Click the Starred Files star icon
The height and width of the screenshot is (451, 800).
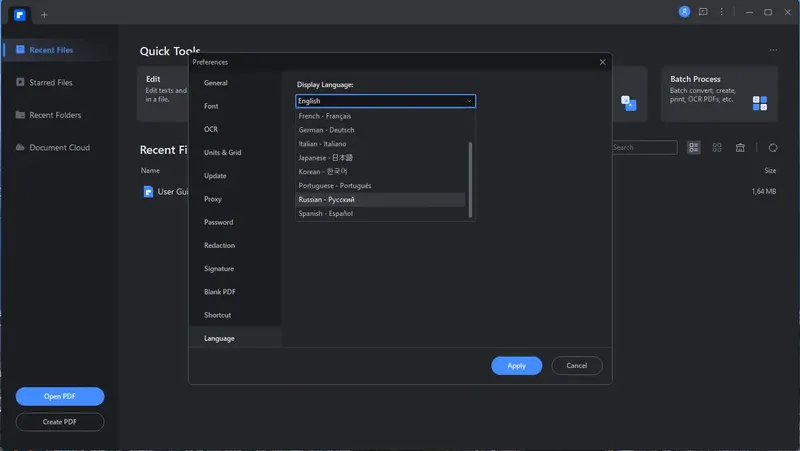pyautogui.click(x=20, y=82)
